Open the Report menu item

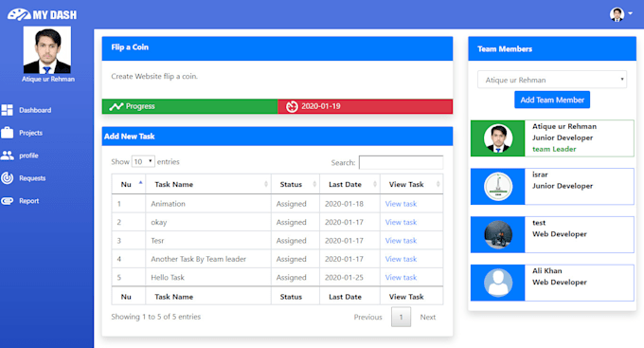[x=29, y=201]
